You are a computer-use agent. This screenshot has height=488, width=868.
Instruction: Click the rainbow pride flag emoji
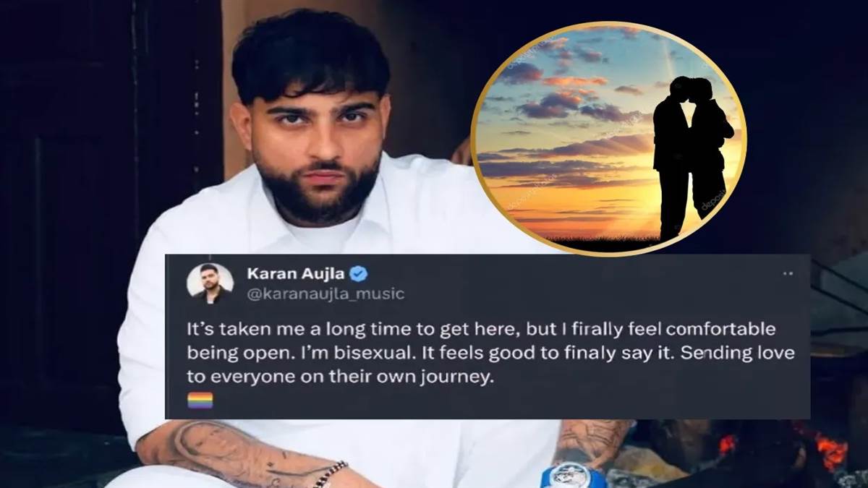tap(200, 401)
